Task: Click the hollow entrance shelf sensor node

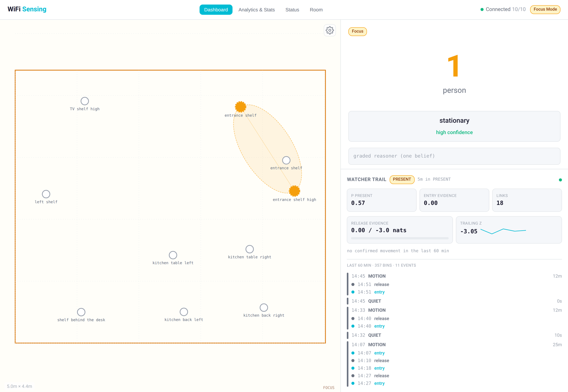Action: 286,160
